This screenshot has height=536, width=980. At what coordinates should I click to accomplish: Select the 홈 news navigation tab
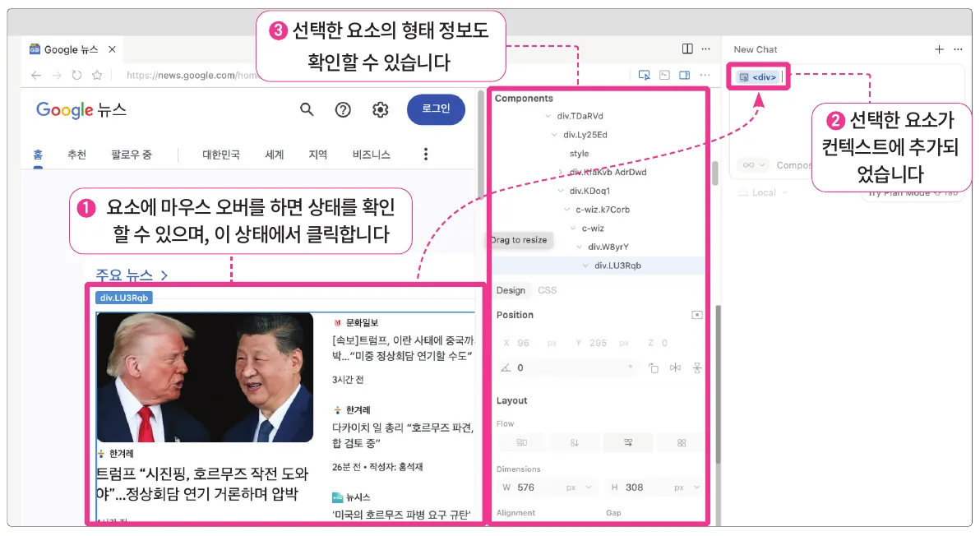tap(38, 155)
